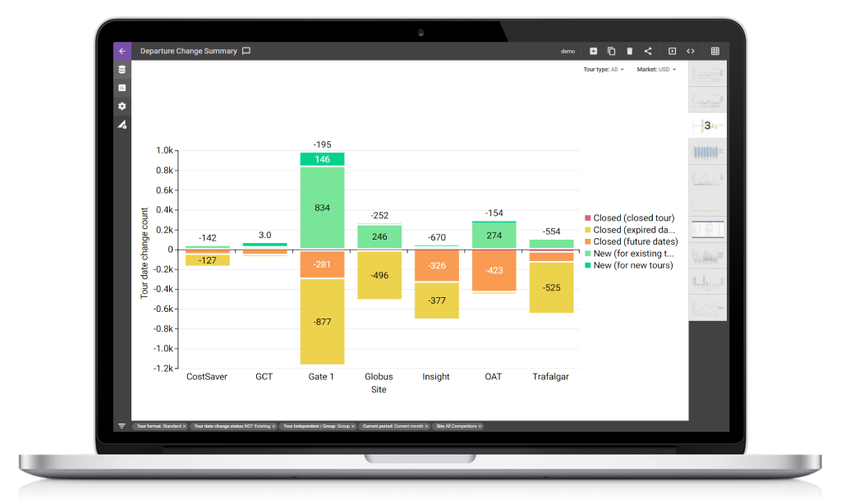Select the first slide thumbnail
The width and height of the screenshot is (841, 504).
[707, 73]
